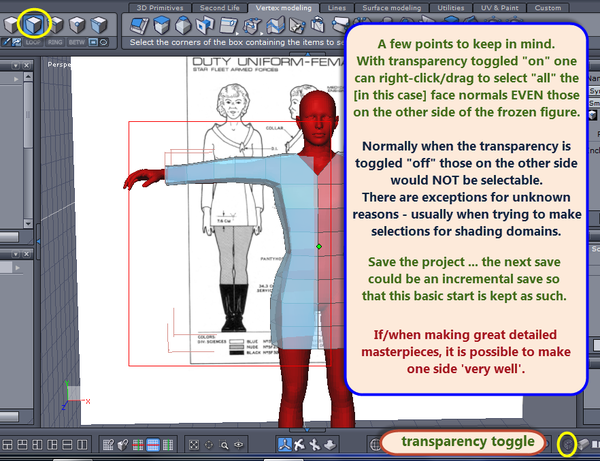
Task: Click scroll-up arrow of upper left panel
Action: 28,77
